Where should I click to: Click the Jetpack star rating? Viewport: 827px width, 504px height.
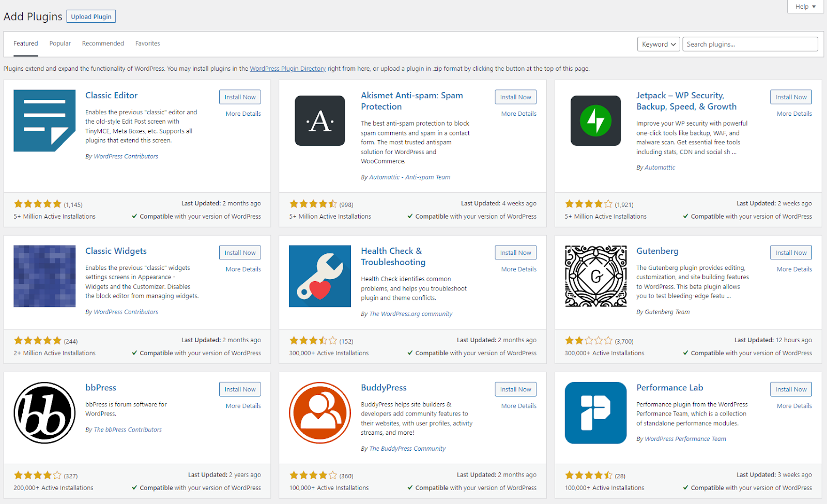pos(589,204)
